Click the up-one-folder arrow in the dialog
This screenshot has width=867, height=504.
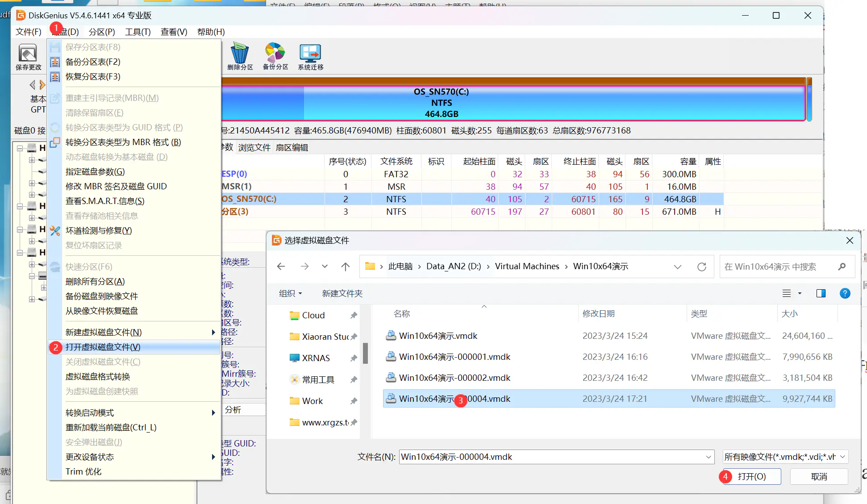[x=345, y=267]
